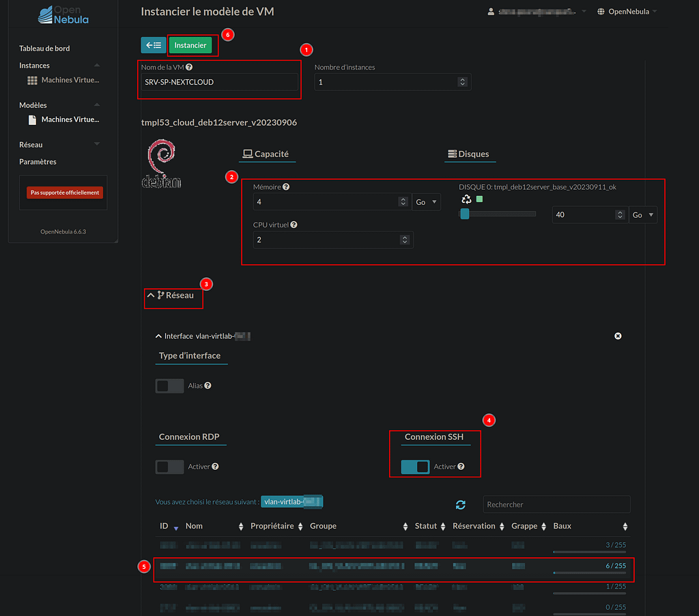Click Pas supportée officiellement button
This screenshot has width=699, height=616.
click(x=65, y=193)
